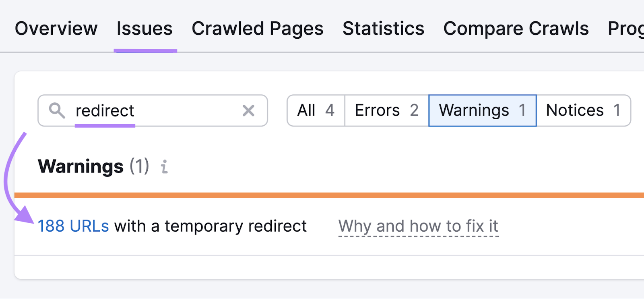
Task: Clear the redirect search query with the X icon
Action: pos(249,110)
